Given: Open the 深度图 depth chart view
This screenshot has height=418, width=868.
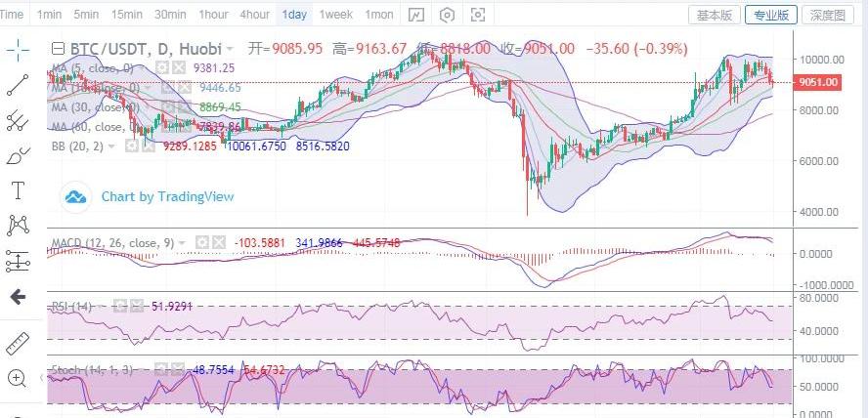Looking at the screenshot, I should pos(826,15).
